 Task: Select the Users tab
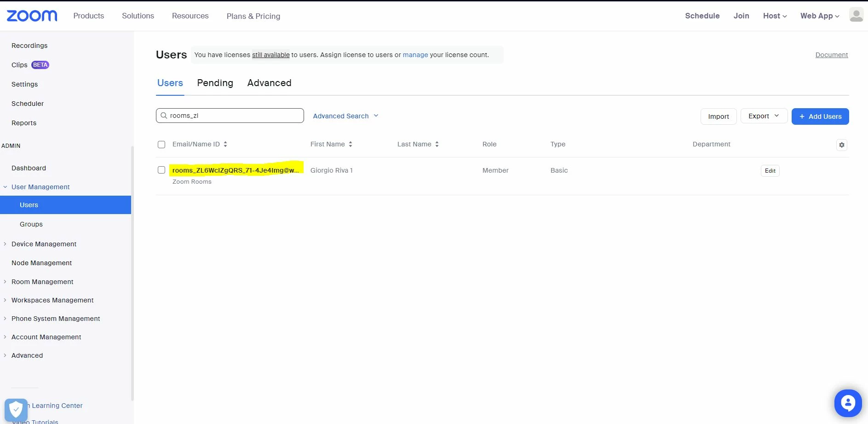pos(170,83)
